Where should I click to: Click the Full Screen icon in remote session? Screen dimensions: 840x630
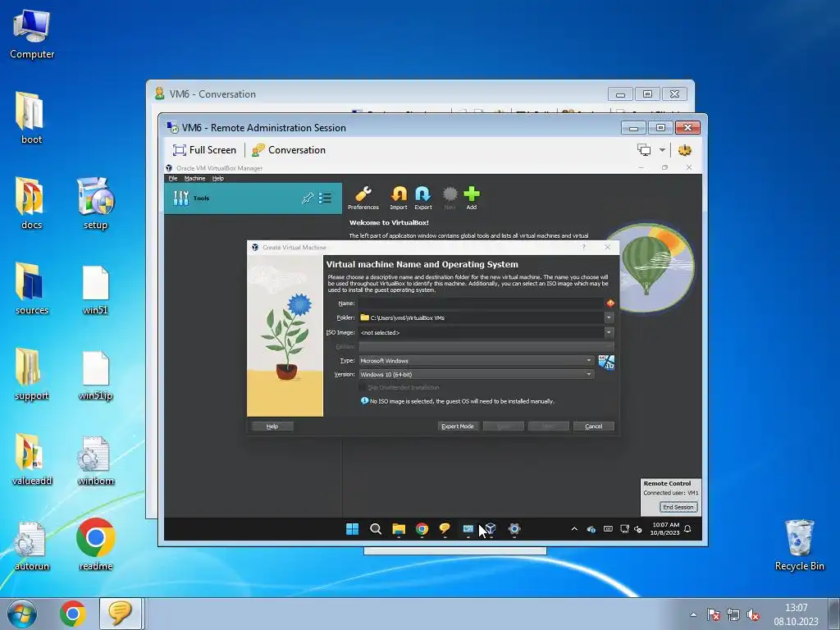point(180,150)
